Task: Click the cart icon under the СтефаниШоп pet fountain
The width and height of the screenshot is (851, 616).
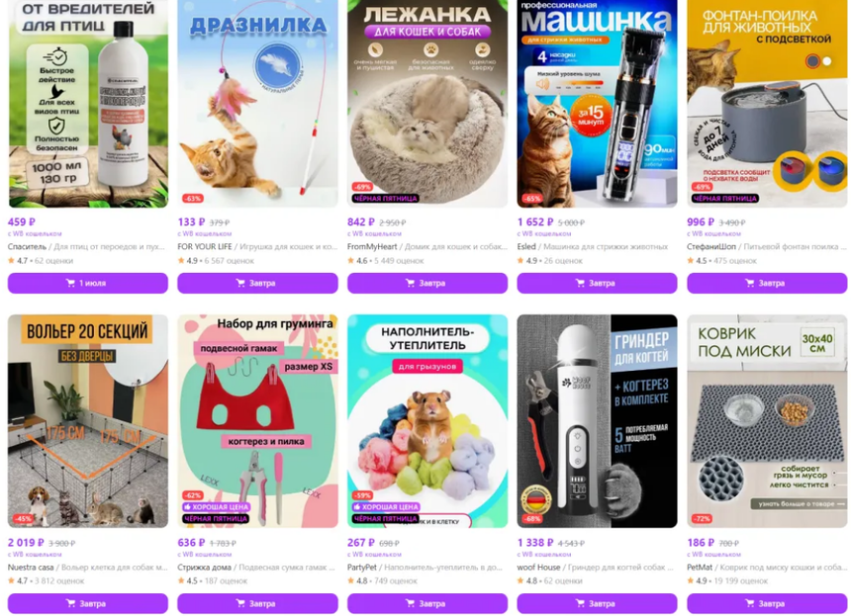Action: (x=749, y=283)
